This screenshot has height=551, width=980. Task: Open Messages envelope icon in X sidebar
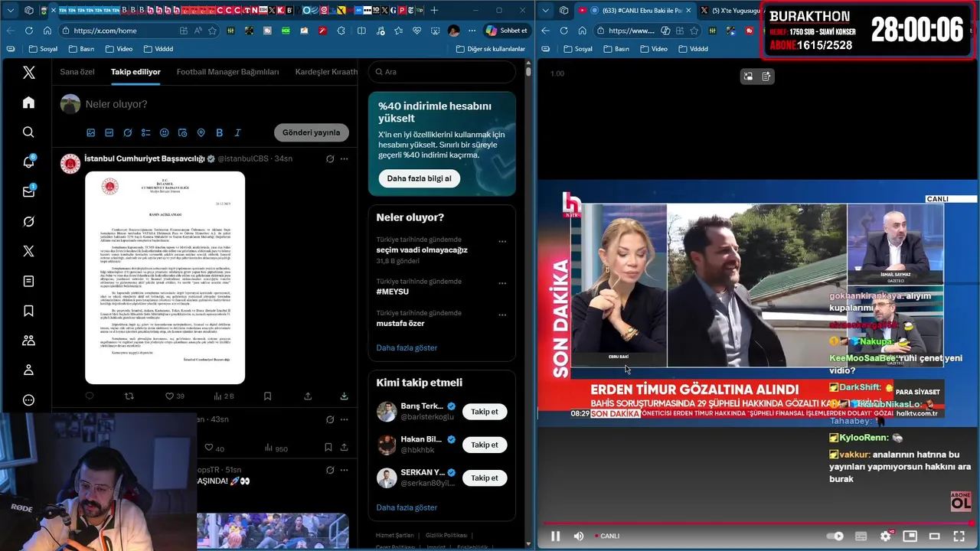28,191
